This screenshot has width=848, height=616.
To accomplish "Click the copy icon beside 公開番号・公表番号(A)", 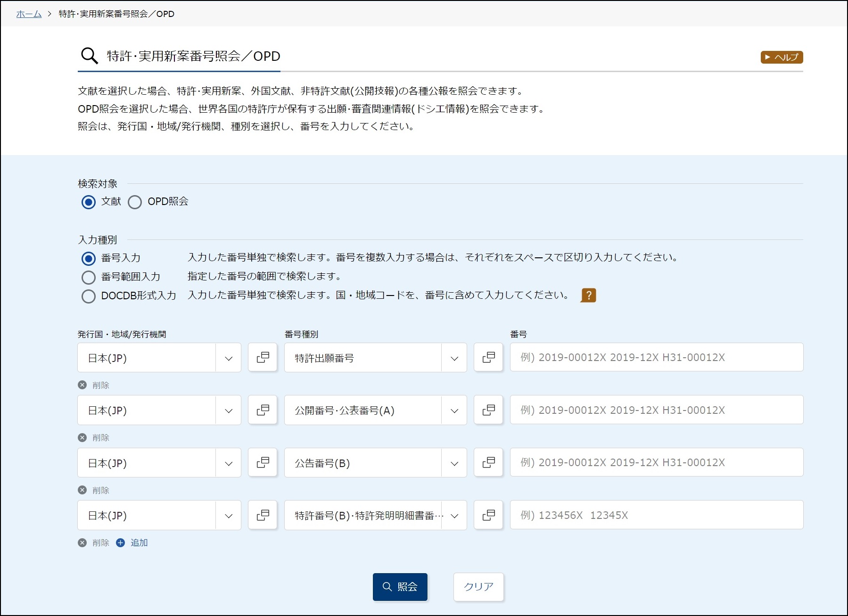I will [488, 410].
